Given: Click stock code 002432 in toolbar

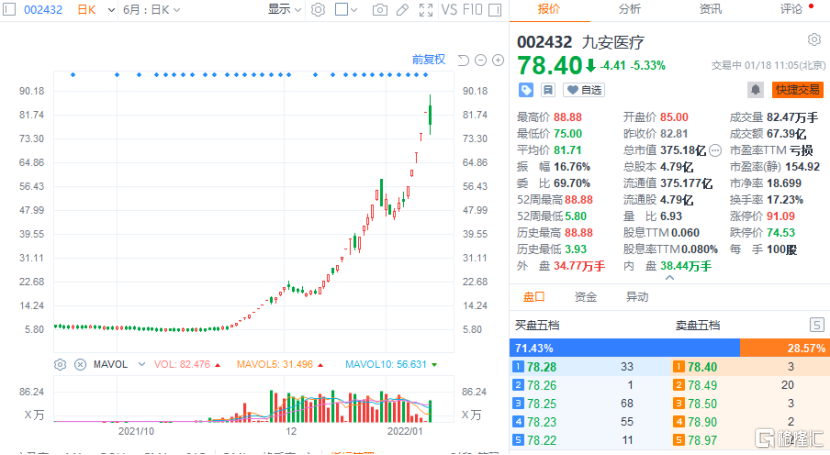Looking at the screenshot, I should (x=43, y=10).
